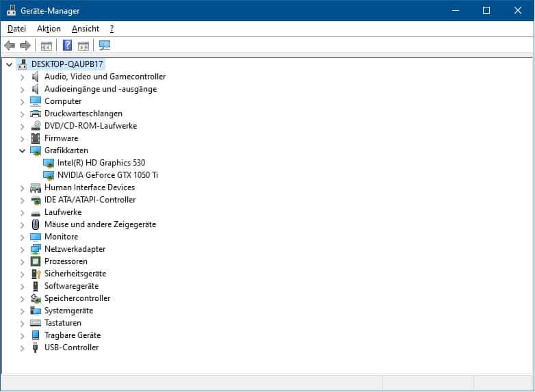
Task: Click the Back arrow toolbar icon
Action: coord(10,45)
